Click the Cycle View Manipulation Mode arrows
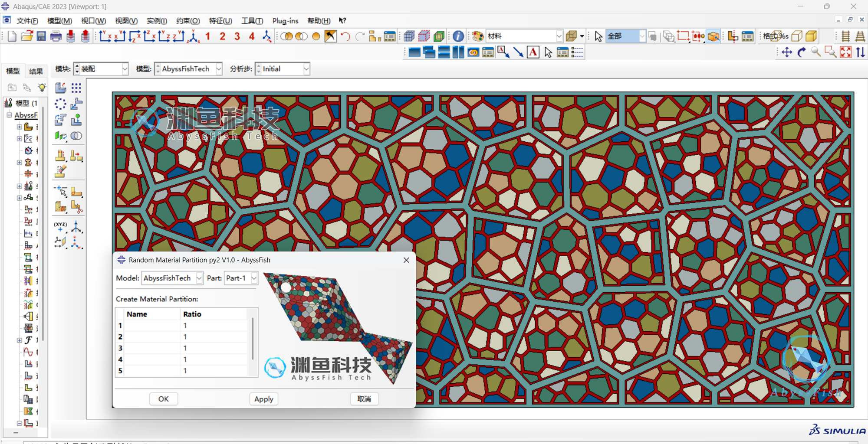Screen dimensions: 868x444 click(x=861, y=52)
